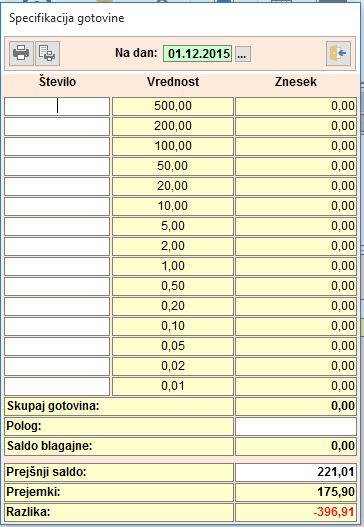This screenshot has height=527, width=364.
Task: Click the count field for 0,50
Action: (x=57, y=286)
